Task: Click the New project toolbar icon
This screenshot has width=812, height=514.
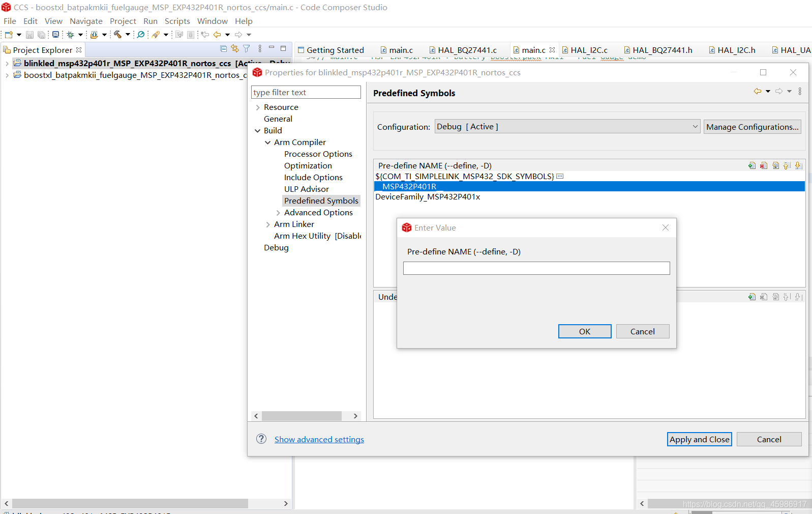Action: coord(9,35)
